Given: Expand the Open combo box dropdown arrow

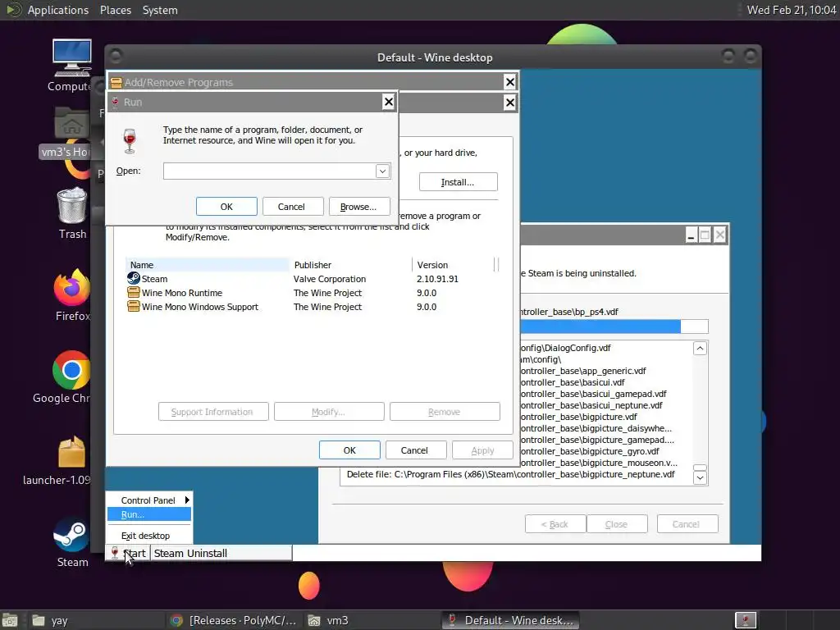Looking at the screenshot, I should 382,171.
